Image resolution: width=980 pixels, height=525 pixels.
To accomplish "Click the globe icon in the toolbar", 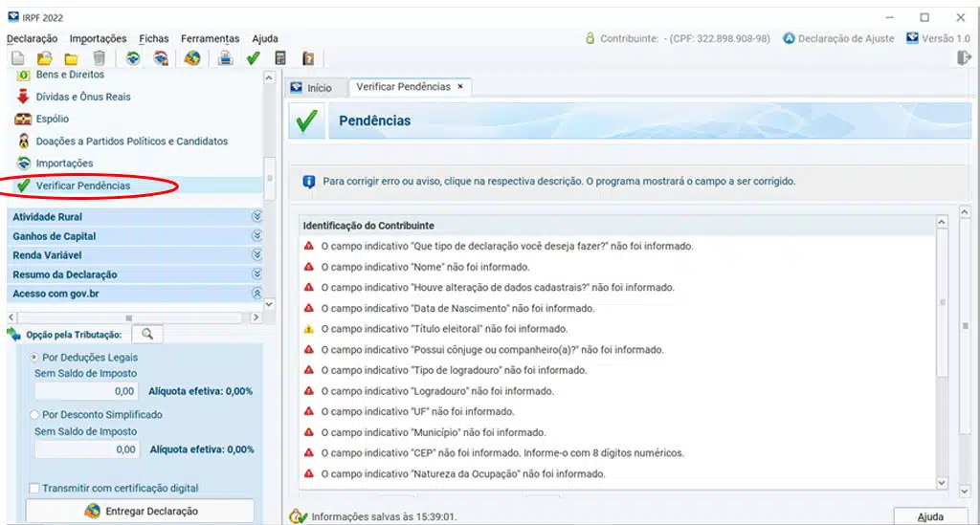I will coord(192,58).
